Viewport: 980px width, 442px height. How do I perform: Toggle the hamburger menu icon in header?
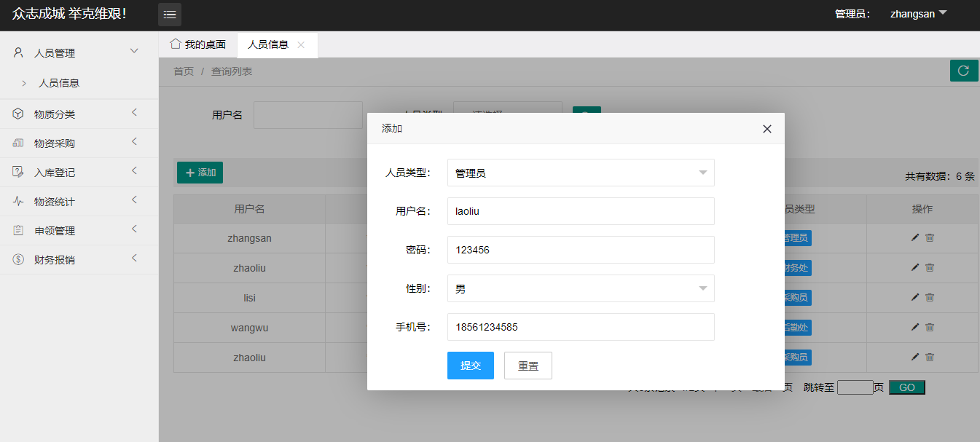pos(170,15)
